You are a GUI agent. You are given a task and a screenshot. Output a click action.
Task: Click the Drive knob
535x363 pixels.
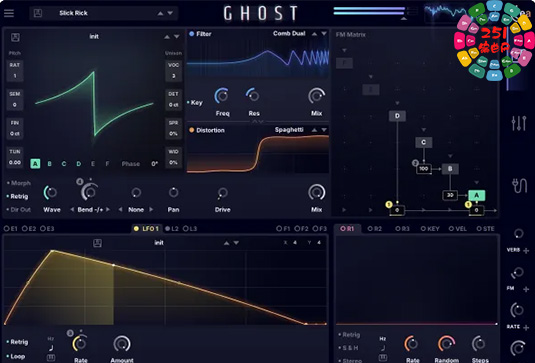pyautogui.click(x=222, y=193)
